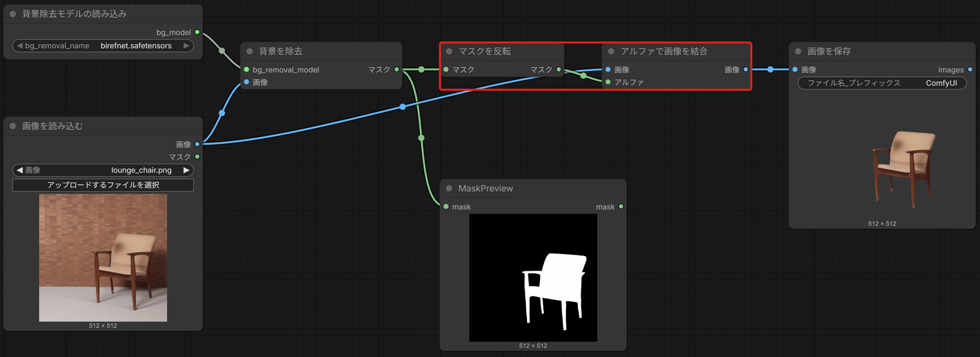
Task: Collapse the 背景を除去 node via its dot
Action: pos(249,51)
